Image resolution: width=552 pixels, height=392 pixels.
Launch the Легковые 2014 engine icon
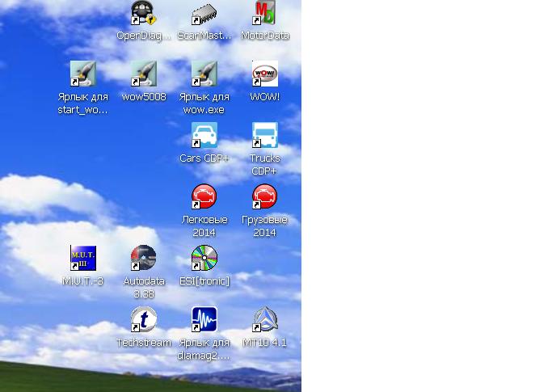(204, 196)
